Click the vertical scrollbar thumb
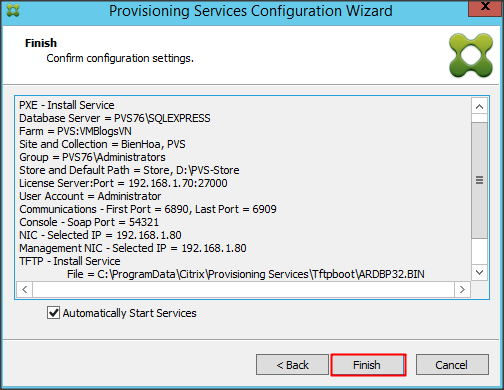 [479, 180]
